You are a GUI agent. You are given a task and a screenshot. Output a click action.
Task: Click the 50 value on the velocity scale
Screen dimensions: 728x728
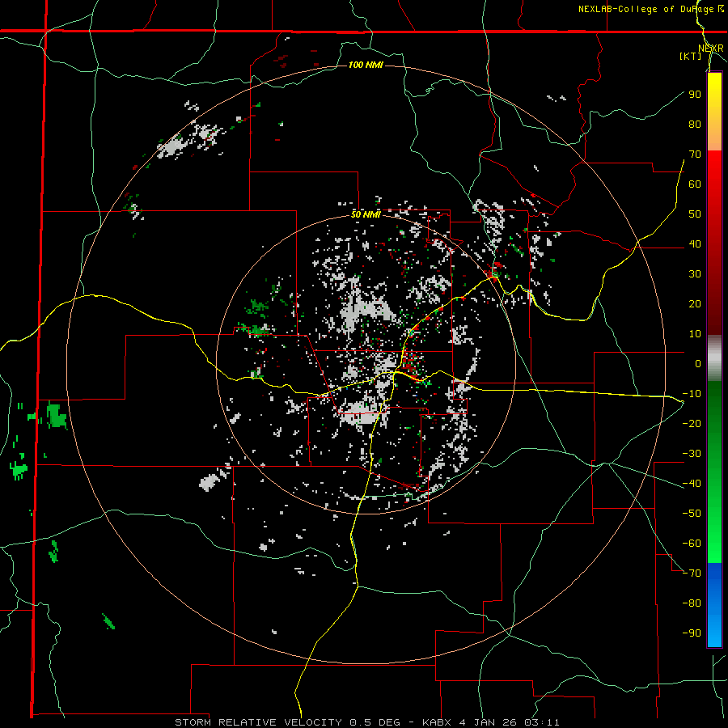pos(695,214)
